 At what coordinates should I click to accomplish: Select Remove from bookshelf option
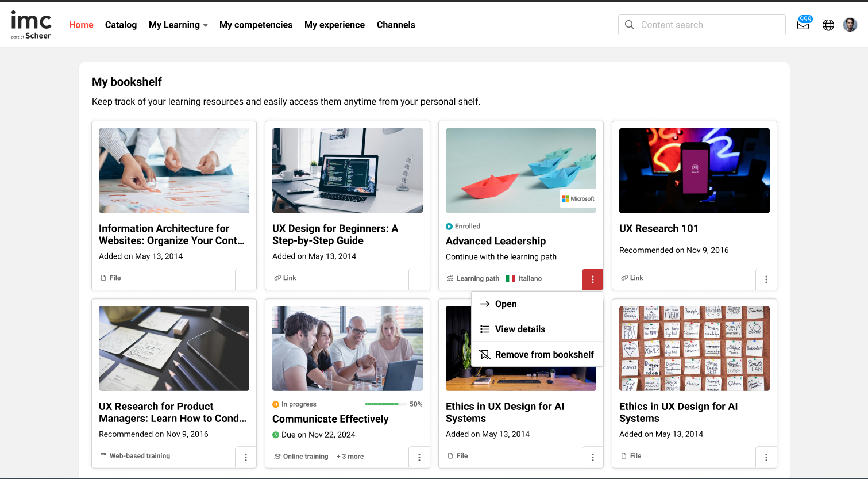544,355
